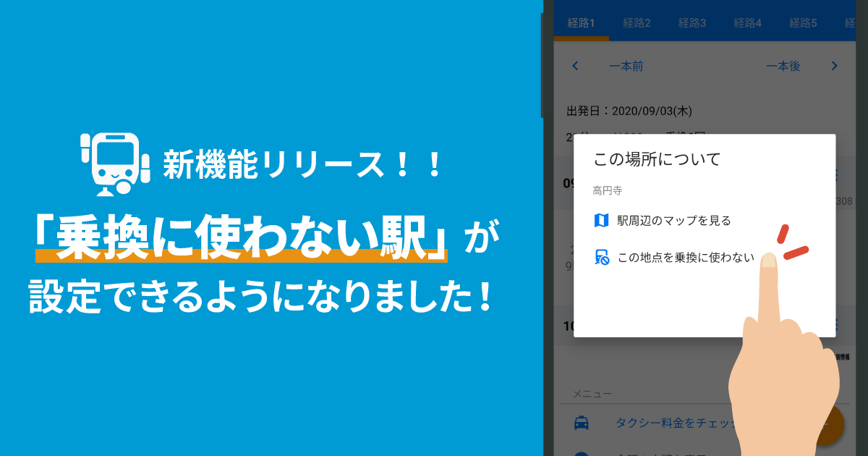
Task: Go to earlier train with left chevron
Action: click(x=576, y=66)
